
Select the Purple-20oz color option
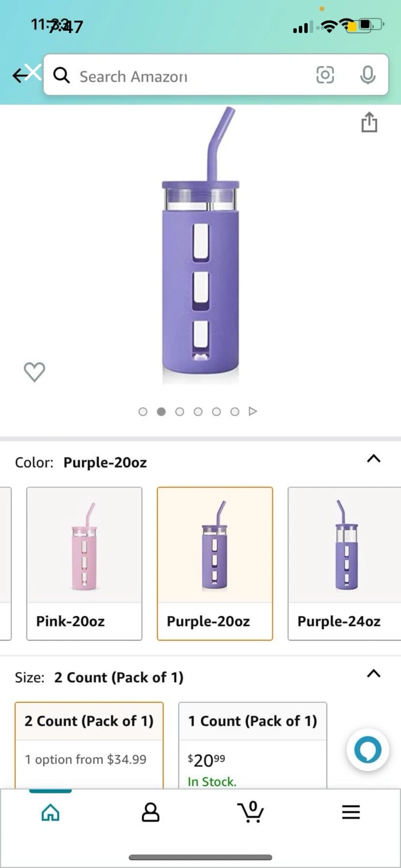(215, 563)
